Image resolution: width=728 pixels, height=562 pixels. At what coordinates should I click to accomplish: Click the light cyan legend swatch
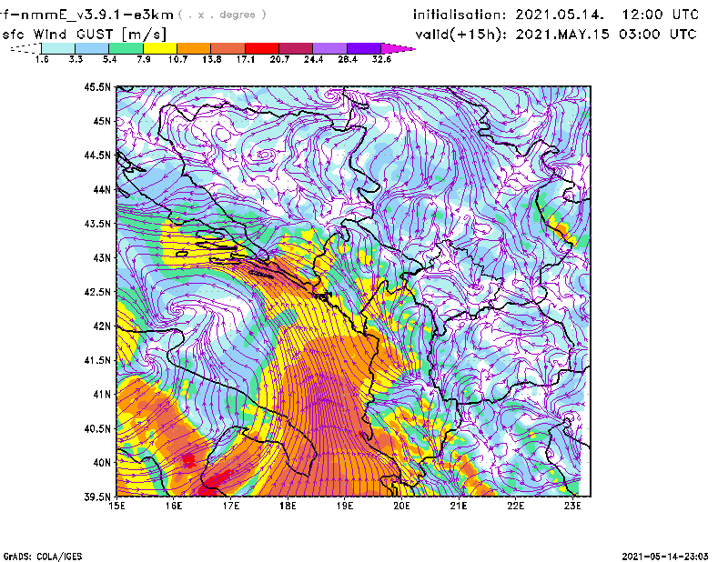tap(58, 48)
